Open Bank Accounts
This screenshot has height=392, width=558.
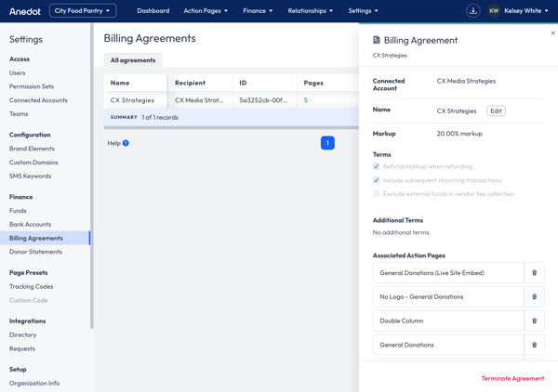point(31,224)
